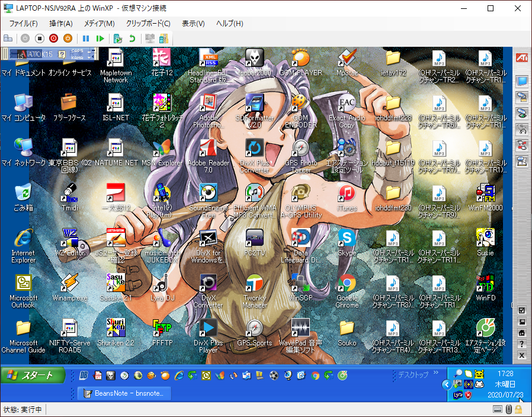Show hidden notification area icons
The width and height of the screenshot is (532, 417).
tap(447, 384)
